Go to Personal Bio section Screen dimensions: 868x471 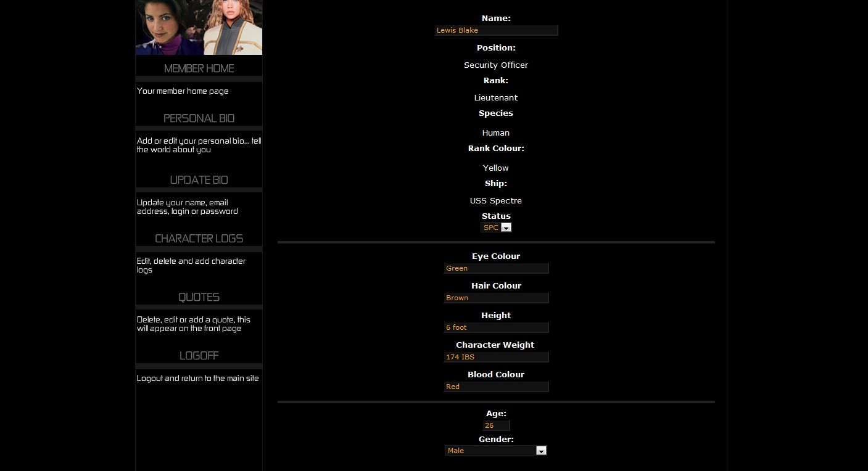[x=199, y=118]
